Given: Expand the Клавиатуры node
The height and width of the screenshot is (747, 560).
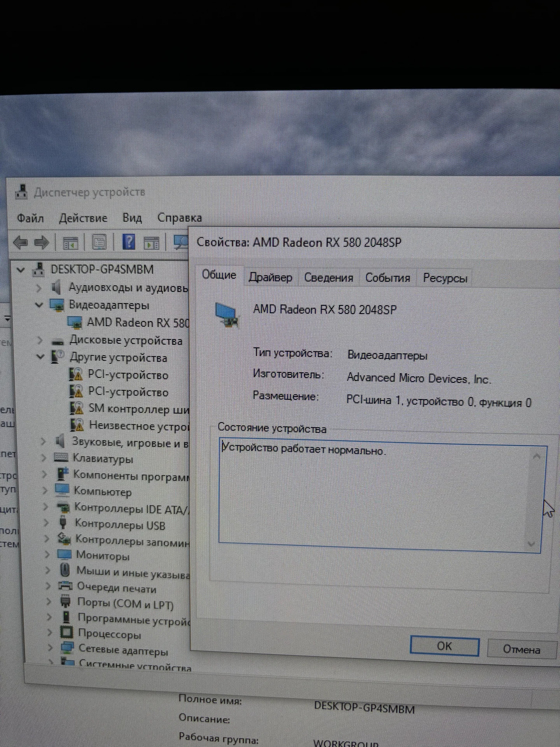Looking at the screenshot, I should coord(44,458).
